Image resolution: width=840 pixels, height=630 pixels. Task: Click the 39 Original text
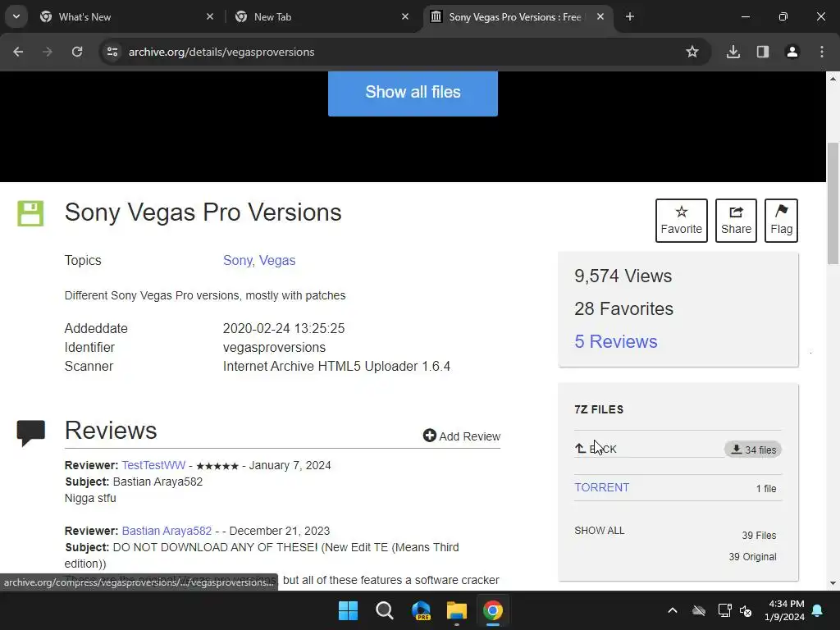[x=752, y=557]
